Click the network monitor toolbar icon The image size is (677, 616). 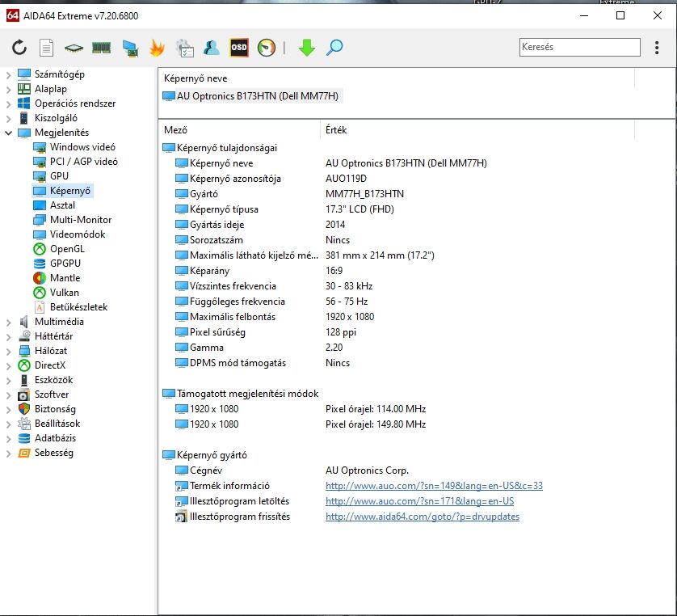(130, 48)
